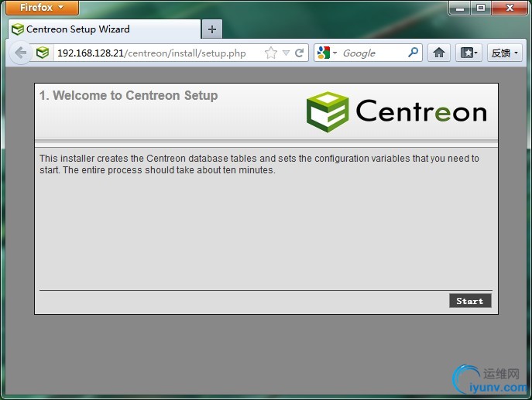Open the Firefox application menu

tap(42, 8)
